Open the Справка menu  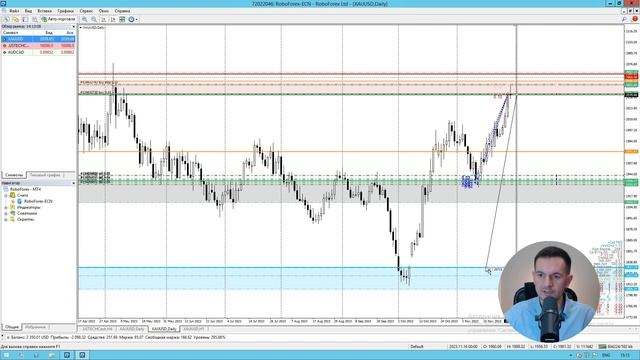[122, 11]
